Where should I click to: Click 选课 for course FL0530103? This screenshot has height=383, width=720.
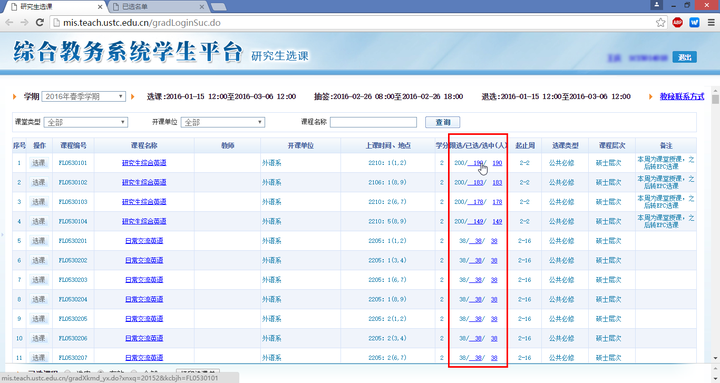coord(39,202)
